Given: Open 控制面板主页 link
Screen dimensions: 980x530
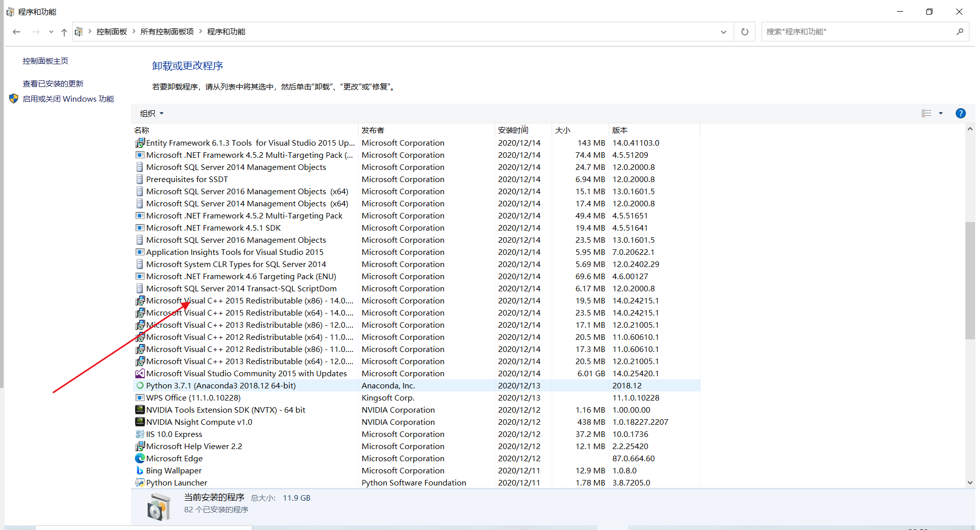Looking at the screenshot, I should click(x=46, y=61).
